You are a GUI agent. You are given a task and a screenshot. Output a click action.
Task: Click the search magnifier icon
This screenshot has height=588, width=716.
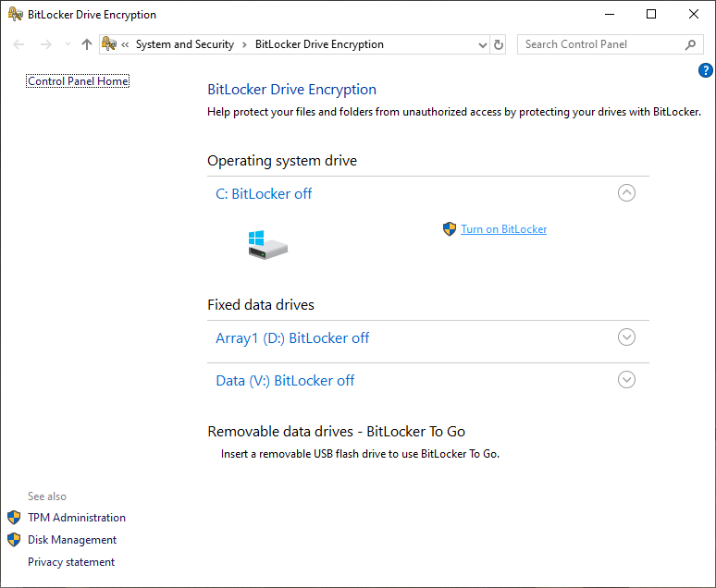pyautogui.click(x=690, y=44)
